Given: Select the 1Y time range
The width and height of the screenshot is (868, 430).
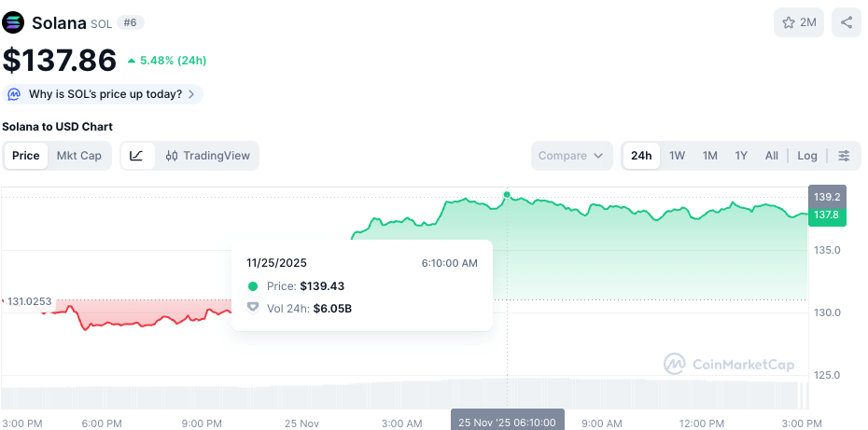Looking at the screenshot, I should tap(741, 156).
